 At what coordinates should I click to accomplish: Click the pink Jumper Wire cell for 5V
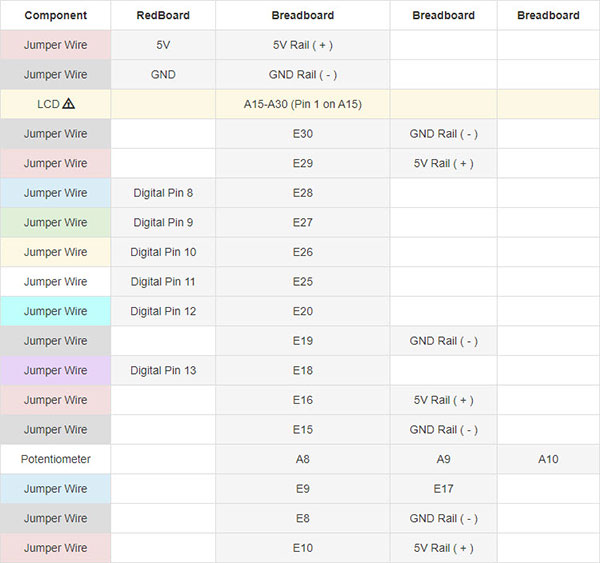point(55,45)
